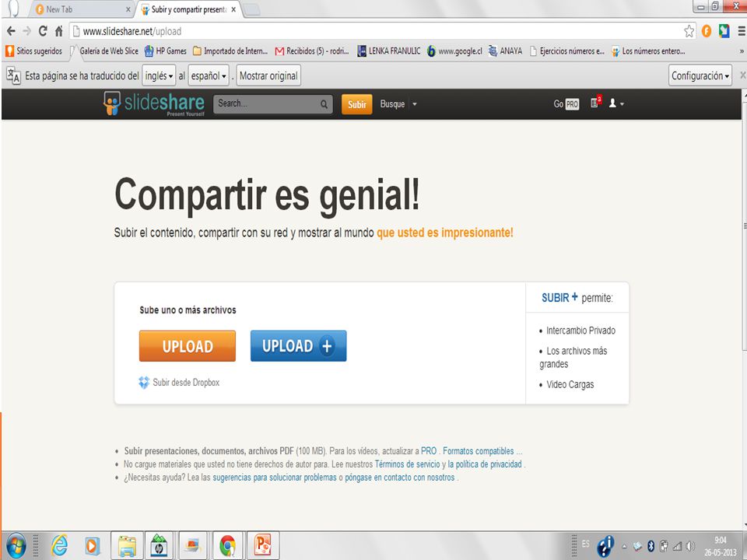Open www.google.cl bookmark
Screen dimensions: 747x560
(x=454, y=51)
